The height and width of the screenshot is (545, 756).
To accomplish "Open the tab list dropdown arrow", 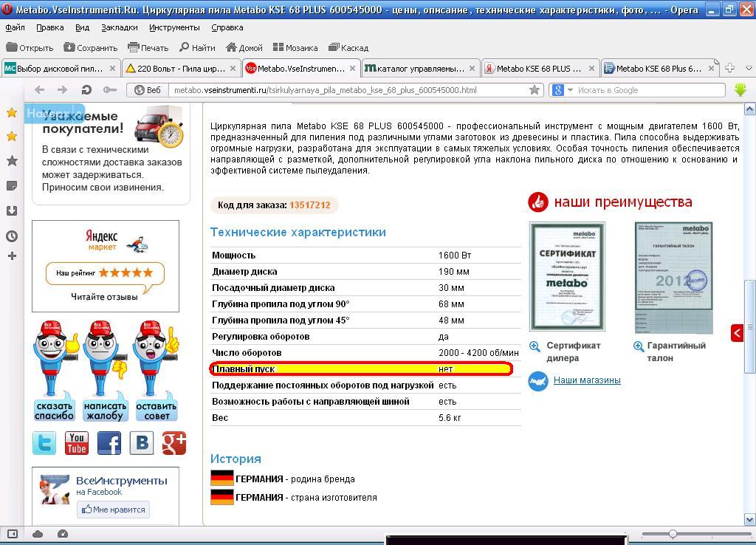I will pos(749,68).
